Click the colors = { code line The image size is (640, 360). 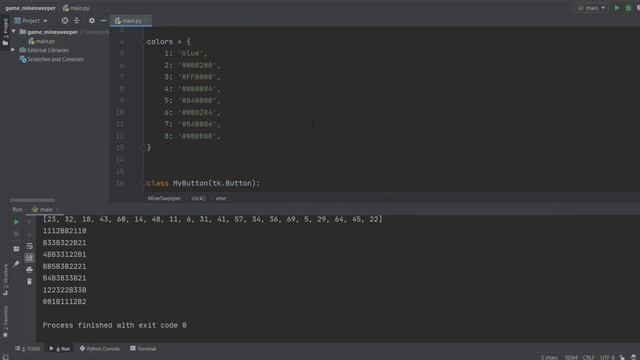[169, 42]
